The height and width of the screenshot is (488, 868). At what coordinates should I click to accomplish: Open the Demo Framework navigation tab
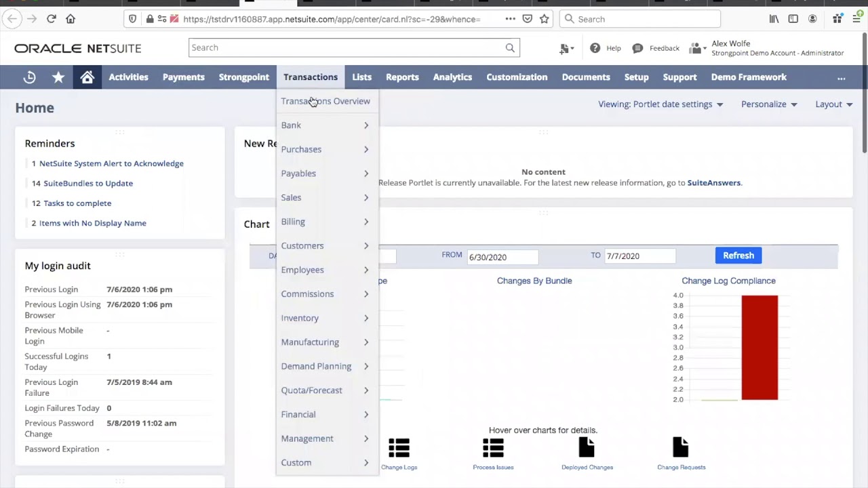click(749, 77)
